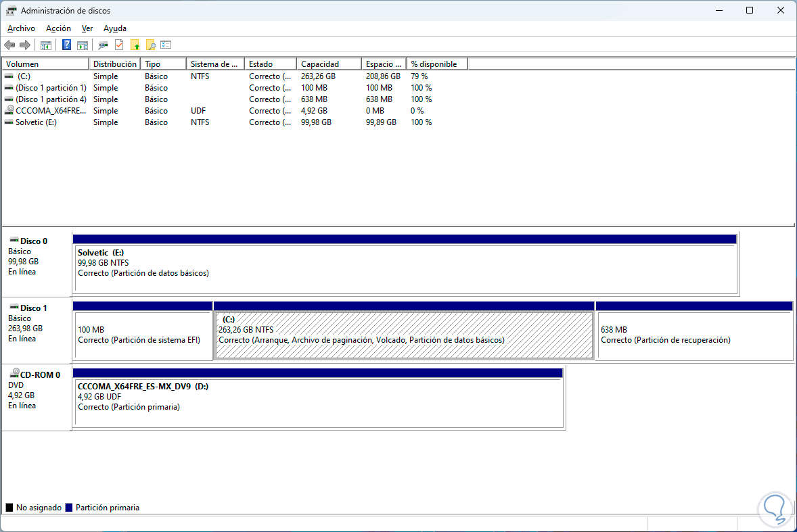The image size is (797, 532).
Task: Click the Disco 1 drive icon
Action: [14, 307]
